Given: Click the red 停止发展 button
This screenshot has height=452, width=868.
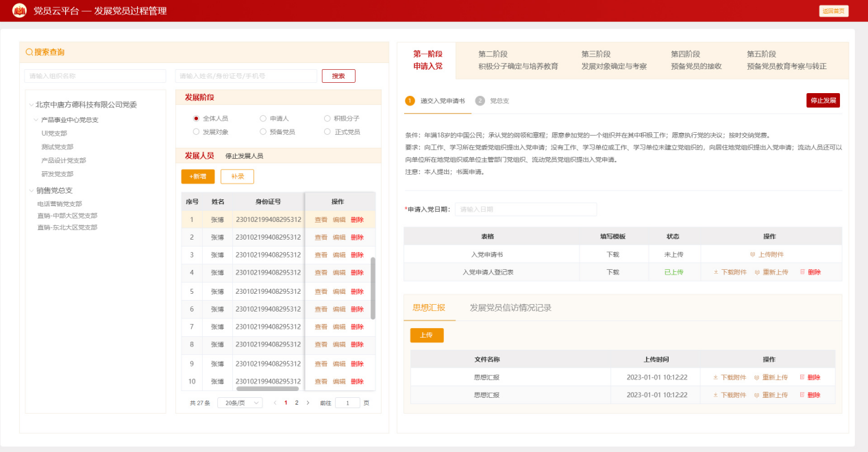Looking at the screenshot, I should [x=823, y=101].
